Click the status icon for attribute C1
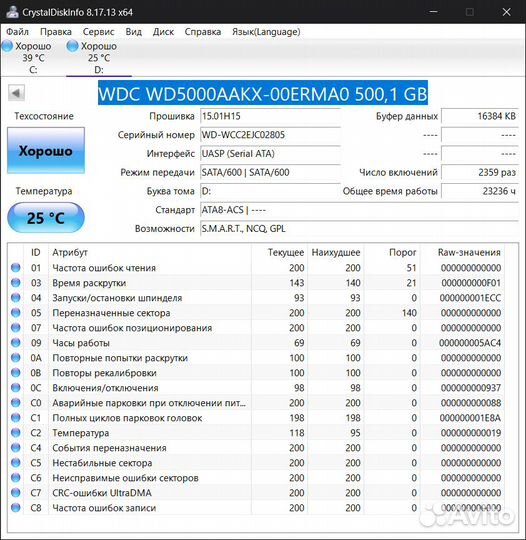The width and height of the screenshot is (526, 540). (16, 418)
